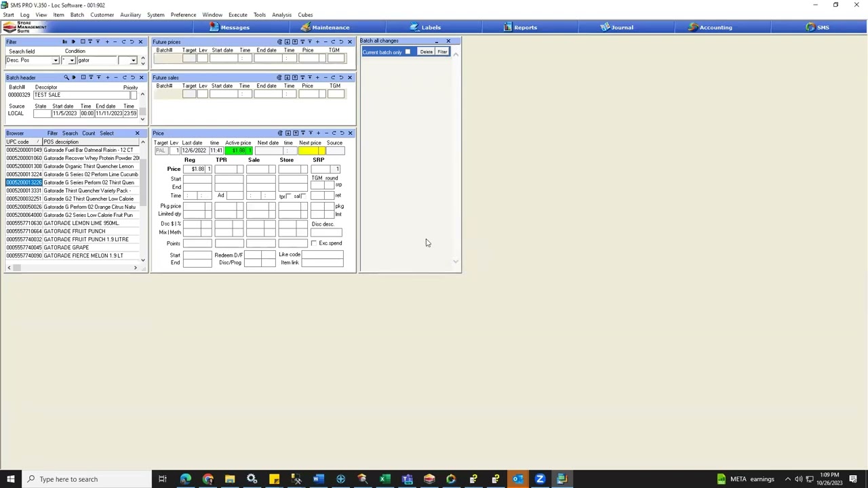This screenshot has width=868, height=488.
Task: Open Zoom from the taskbar
Action: [540, 479]
